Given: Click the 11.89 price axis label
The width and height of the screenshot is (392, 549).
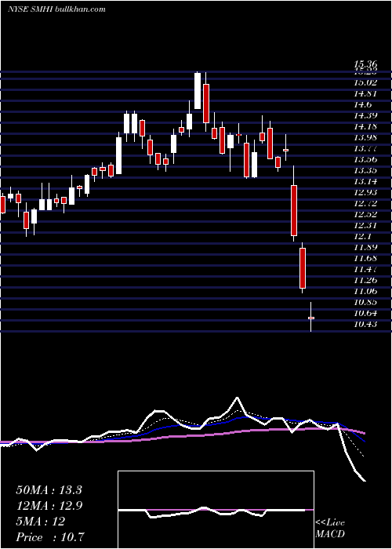Looking at the screenshot, I should tap(365, 248).
